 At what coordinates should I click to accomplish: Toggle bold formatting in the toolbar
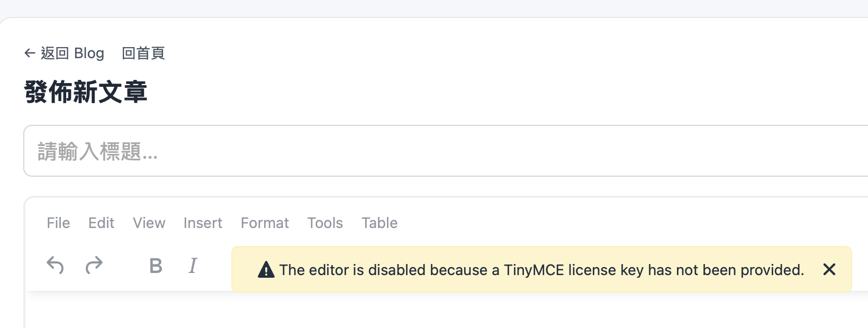[156, 266]
